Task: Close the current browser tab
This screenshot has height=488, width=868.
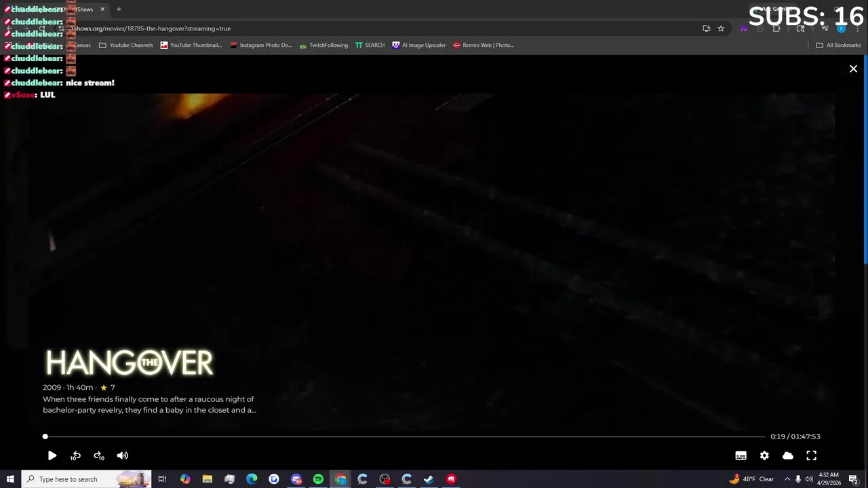Action: pos(102,9)
